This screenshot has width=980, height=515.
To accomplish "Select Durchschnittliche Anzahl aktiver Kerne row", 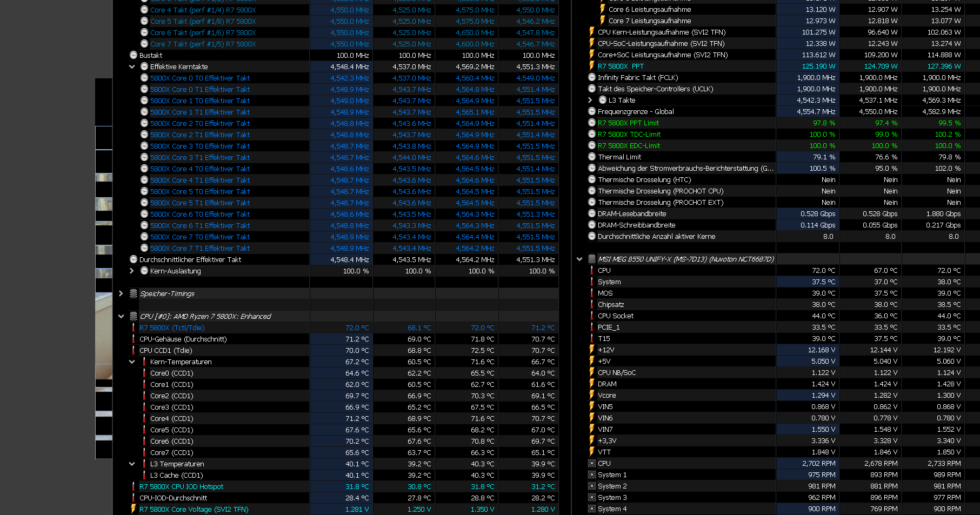I will [776, 236].
